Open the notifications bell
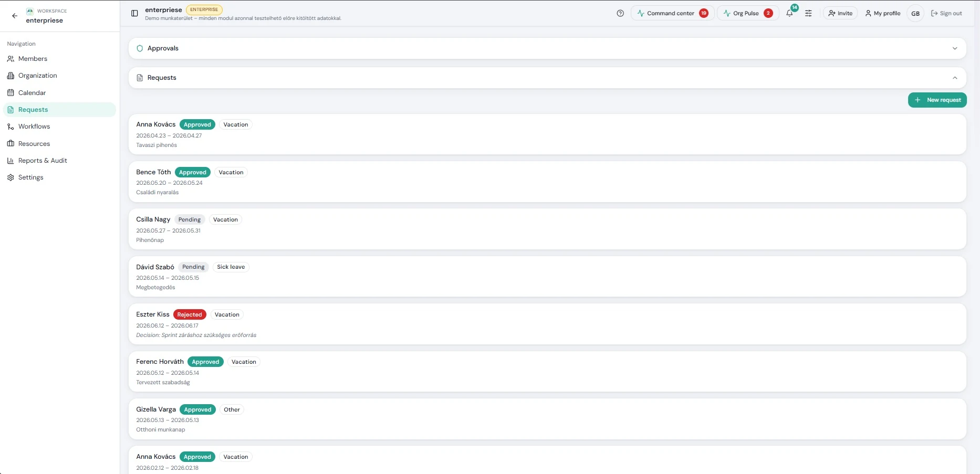The width and height of the screenshot is (980, 474). [x=789, y=13]
